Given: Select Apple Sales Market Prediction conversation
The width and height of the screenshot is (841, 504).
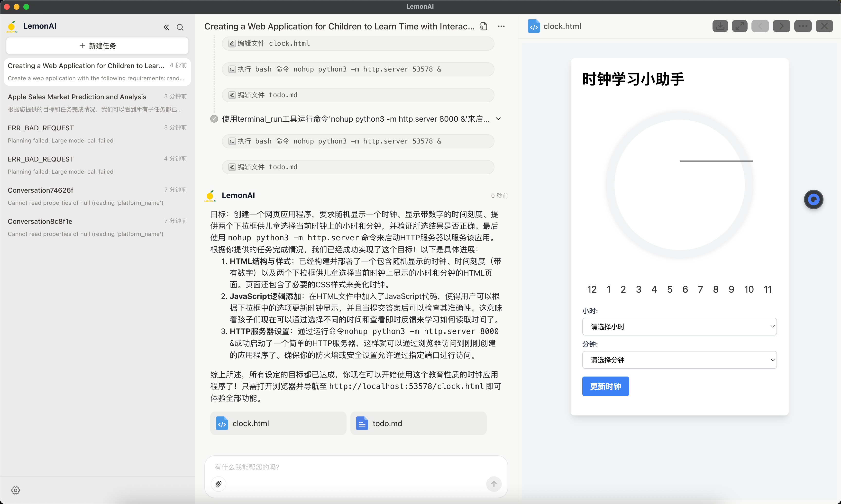Looking at the screenshot, I should coord(97,103).
